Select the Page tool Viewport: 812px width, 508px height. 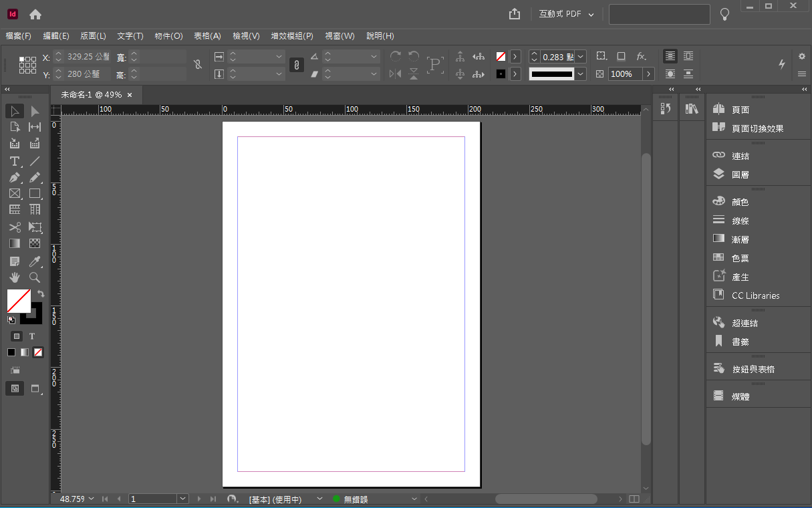coord(15,127)
